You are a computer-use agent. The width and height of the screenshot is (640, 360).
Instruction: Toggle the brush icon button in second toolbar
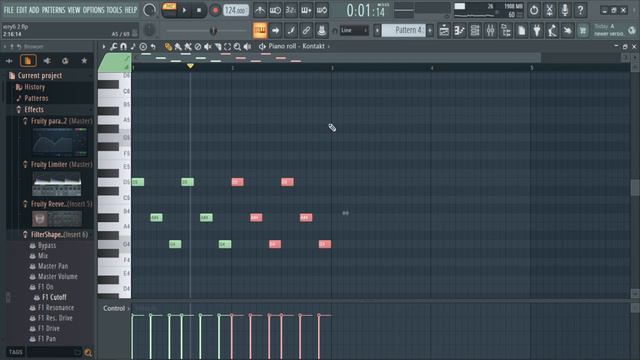click(291, 30)
